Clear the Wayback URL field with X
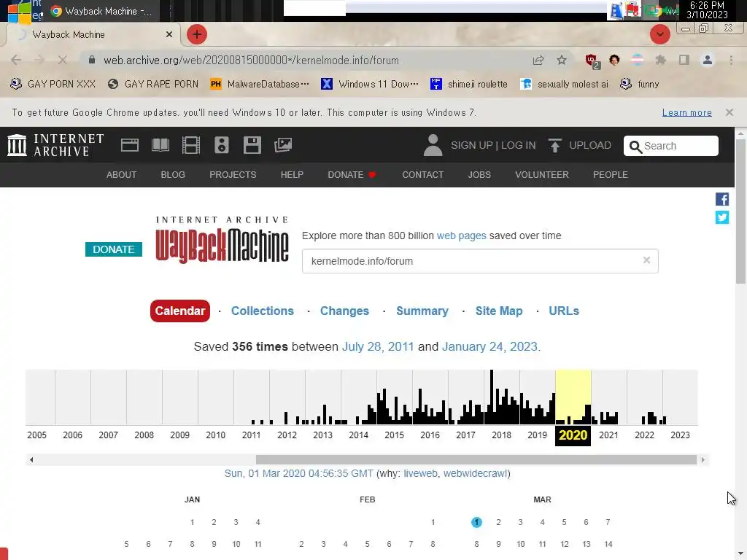The image size is (747, 560). coord(646,260)
